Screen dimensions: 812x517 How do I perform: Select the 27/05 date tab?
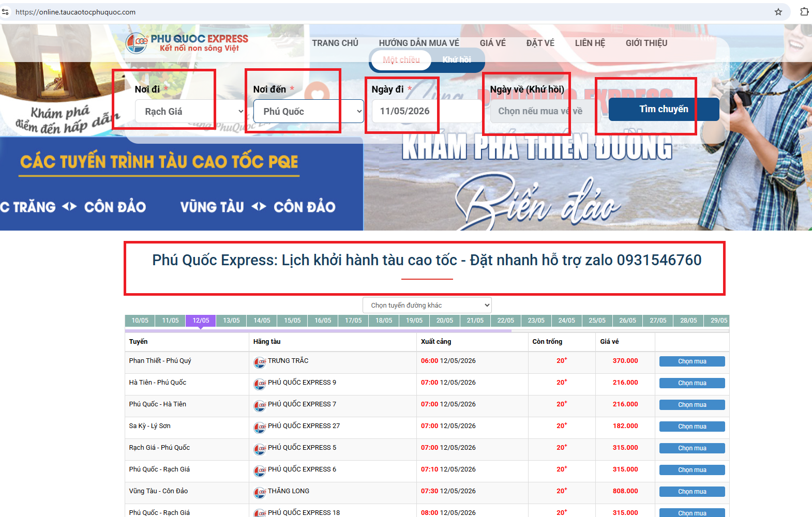pos(658,321)
